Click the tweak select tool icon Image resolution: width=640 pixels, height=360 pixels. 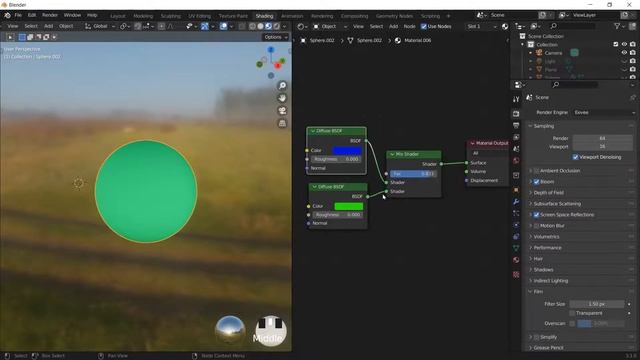coord(10,37)
